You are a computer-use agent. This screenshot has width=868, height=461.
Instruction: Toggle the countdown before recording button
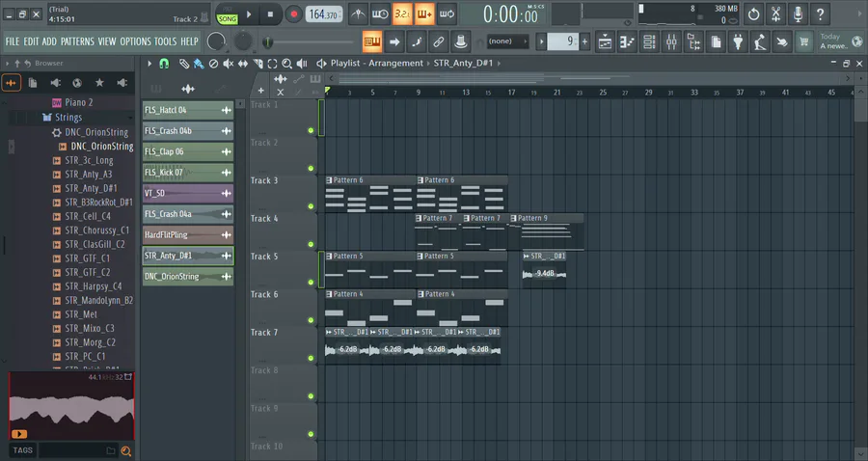click(402, 14)
